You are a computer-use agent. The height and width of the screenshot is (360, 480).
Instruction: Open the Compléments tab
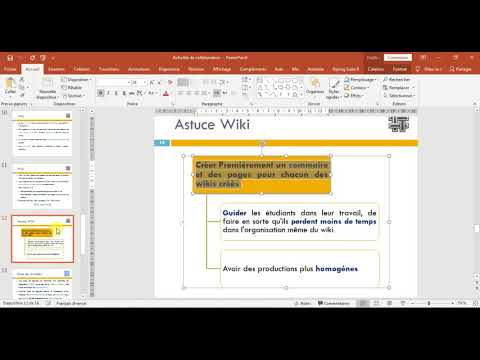click(x=253, y=69)
